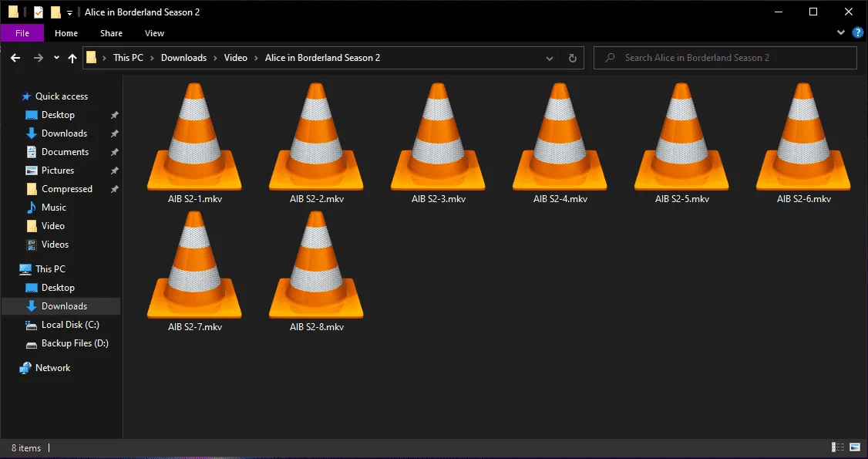Switch to details view in status bar
The image size is (868, 459).
(838, 447)
